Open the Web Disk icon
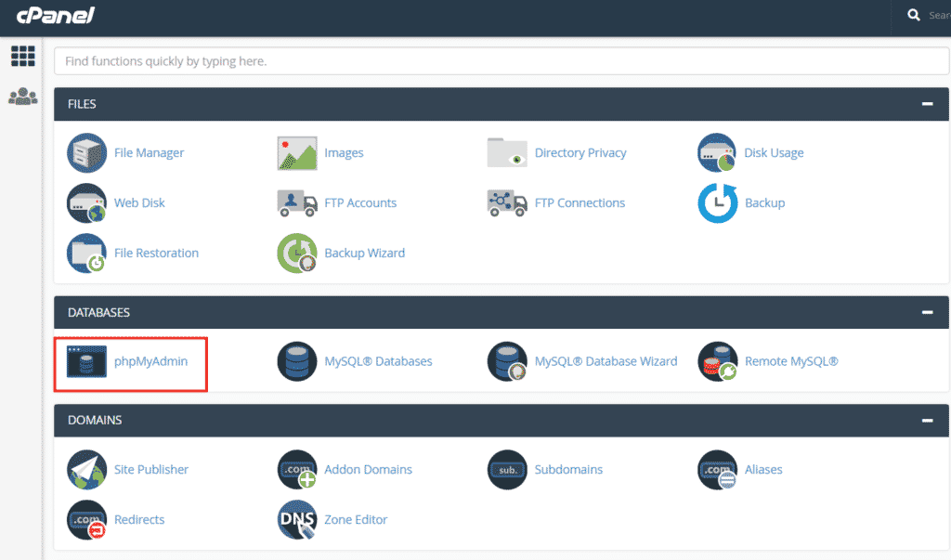 click(x=86, y=203)
